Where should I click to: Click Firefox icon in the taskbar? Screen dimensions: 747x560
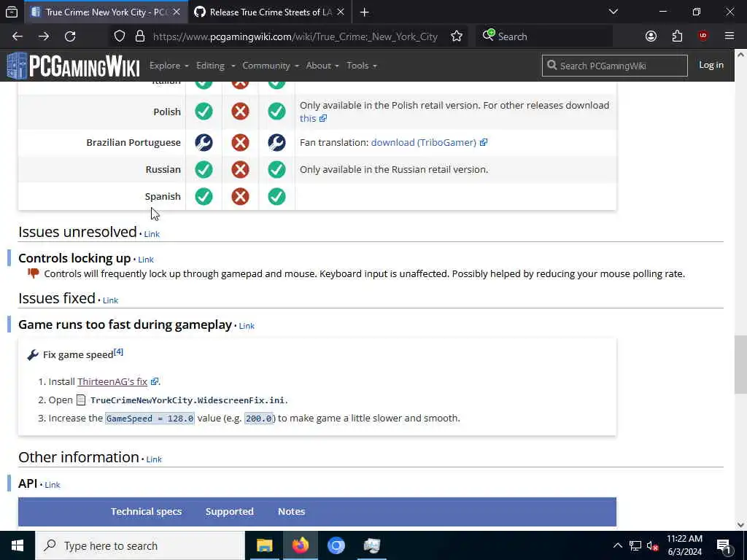tap(300, 545)
